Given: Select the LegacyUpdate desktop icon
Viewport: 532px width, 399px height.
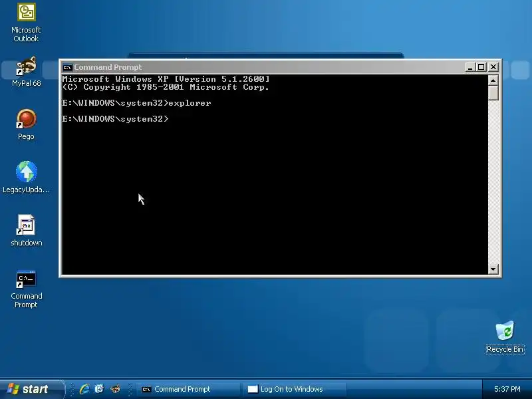Looking at the screenshot, I should 26,178.
